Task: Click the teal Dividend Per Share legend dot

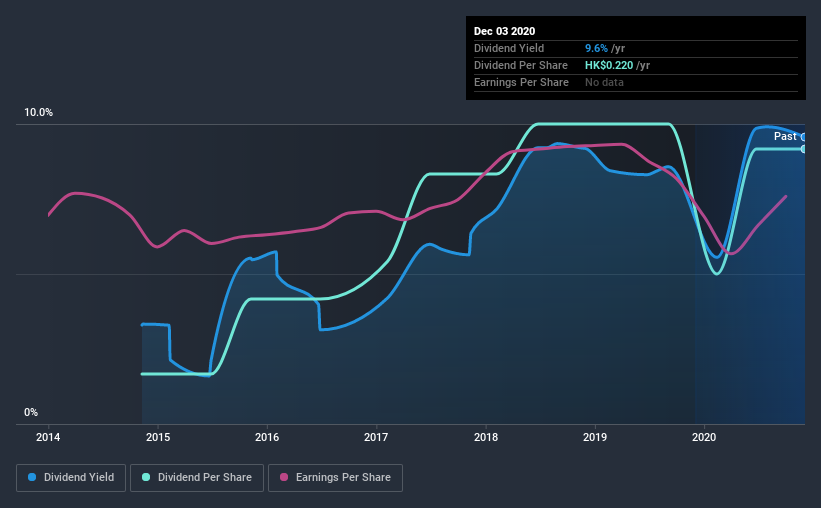Action: pos(146,477)
